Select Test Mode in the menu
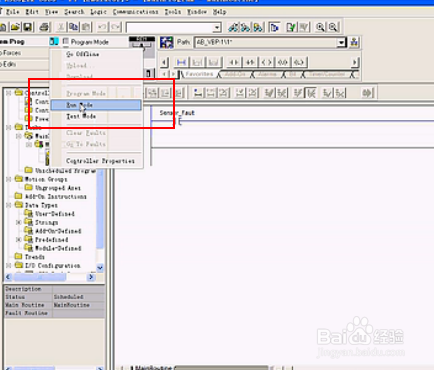This screenshot has width=434, height=370. click(x=96, y=116)
